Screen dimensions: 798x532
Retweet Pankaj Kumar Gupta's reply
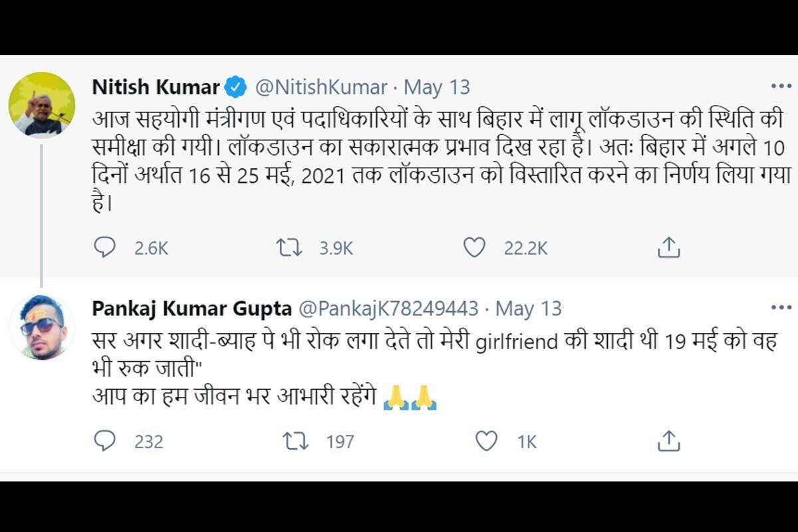296,441
